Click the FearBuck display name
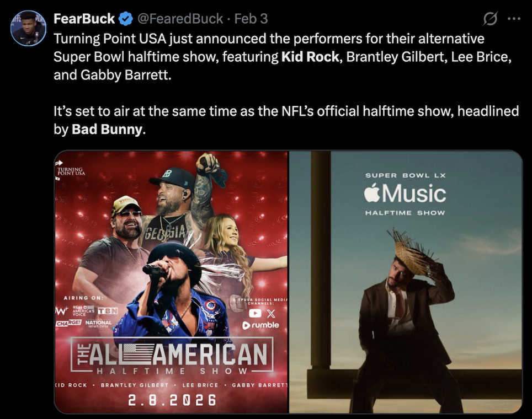The height and width of the screenshot is (419, 532). click(x=84, y=19)
